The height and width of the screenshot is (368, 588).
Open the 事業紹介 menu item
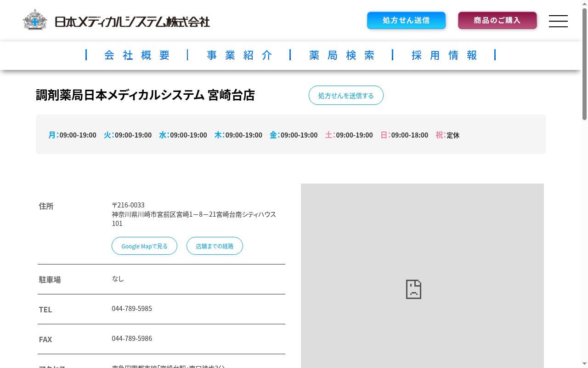coord(239,55)
